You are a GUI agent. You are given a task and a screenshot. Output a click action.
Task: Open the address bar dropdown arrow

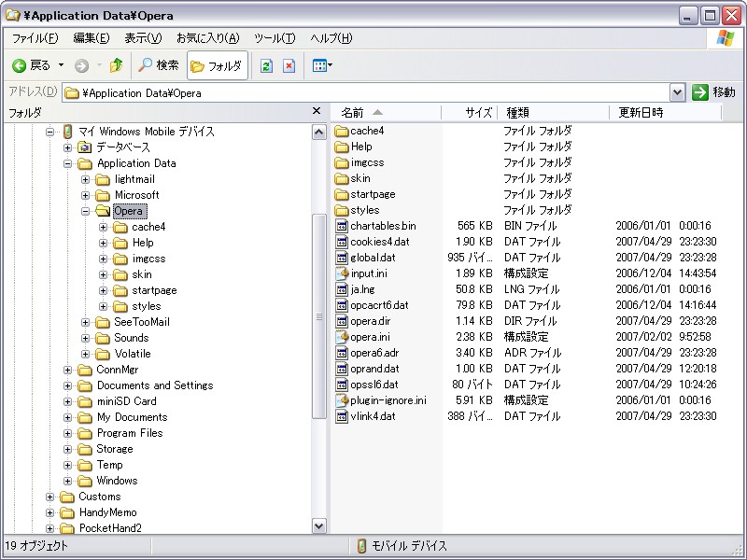(677, 92)
